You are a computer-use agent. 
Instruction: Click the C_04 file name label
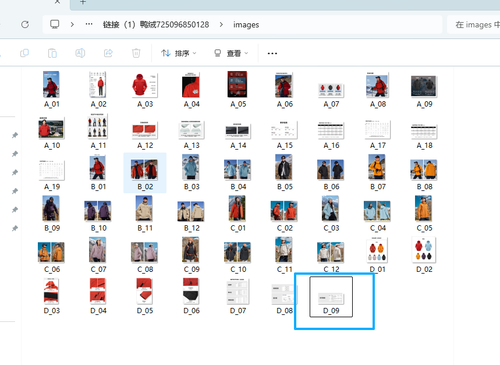click(x=377, y=228)
